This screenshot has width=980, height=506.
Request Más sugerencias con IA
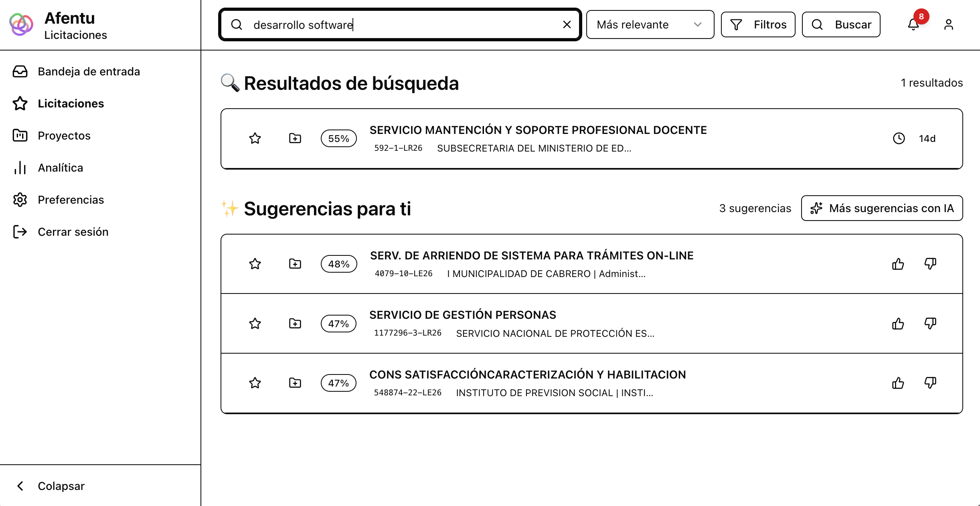(x=881, y=208)
